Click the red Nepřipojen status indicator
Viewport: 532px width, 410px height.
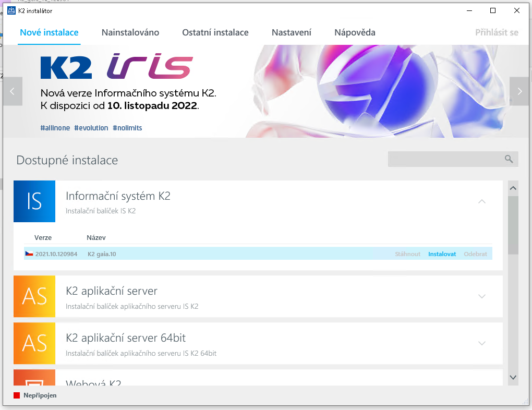click(17, 395)
